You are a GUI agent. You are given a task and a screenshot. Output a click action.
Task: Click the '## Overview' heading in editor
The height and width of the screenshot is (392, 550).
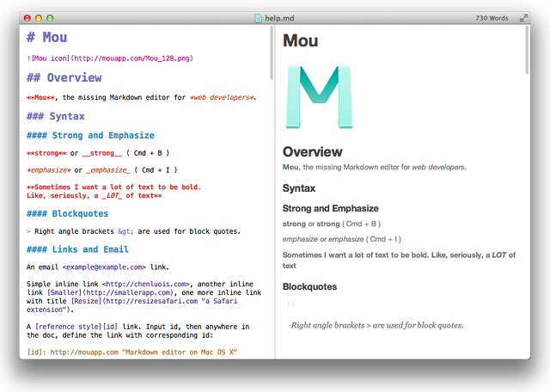point(64,77)
